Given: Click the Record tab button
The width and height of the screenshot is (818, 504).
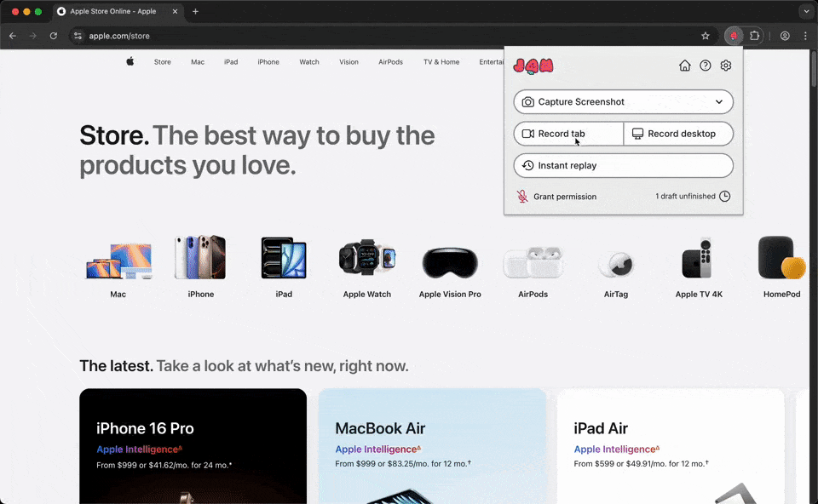Looking at the screenshot, I should pos(568,134).
